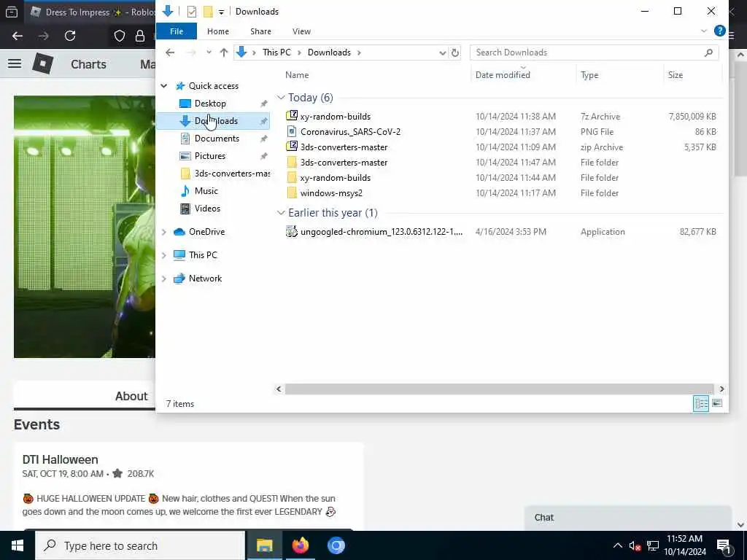
Task: Click the search magnifier in Search Downloads
Action: tap(708, 52)
